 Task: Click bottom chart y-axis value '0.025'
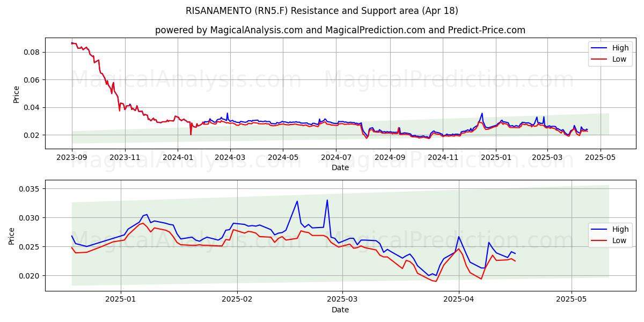click(30, 247)
